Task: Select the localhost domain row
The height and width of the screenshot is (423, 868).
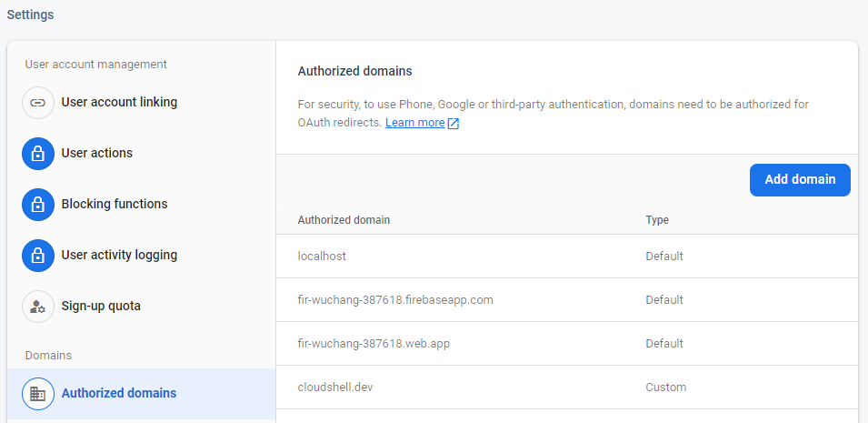Action: coord(322,257)
